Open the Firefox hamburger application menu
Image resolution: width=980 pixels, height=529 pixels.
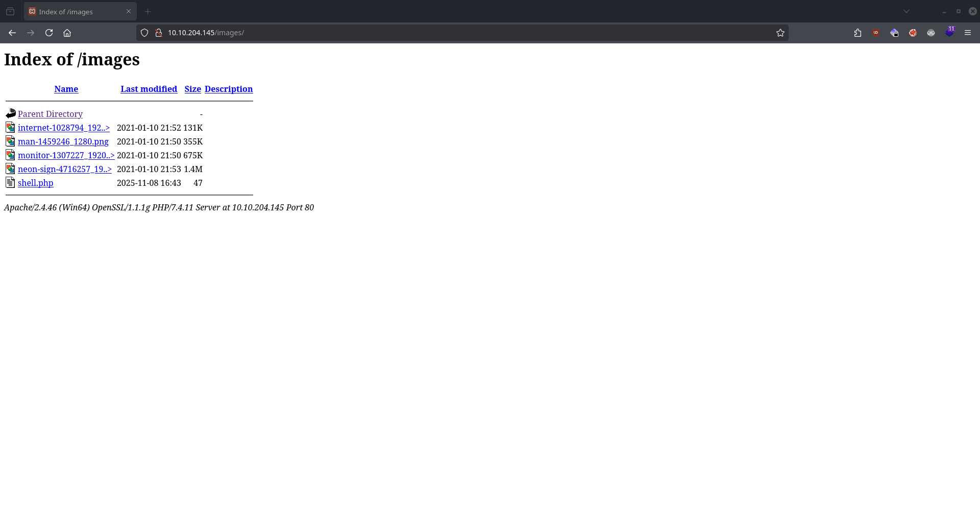click(x=968, y=33)
